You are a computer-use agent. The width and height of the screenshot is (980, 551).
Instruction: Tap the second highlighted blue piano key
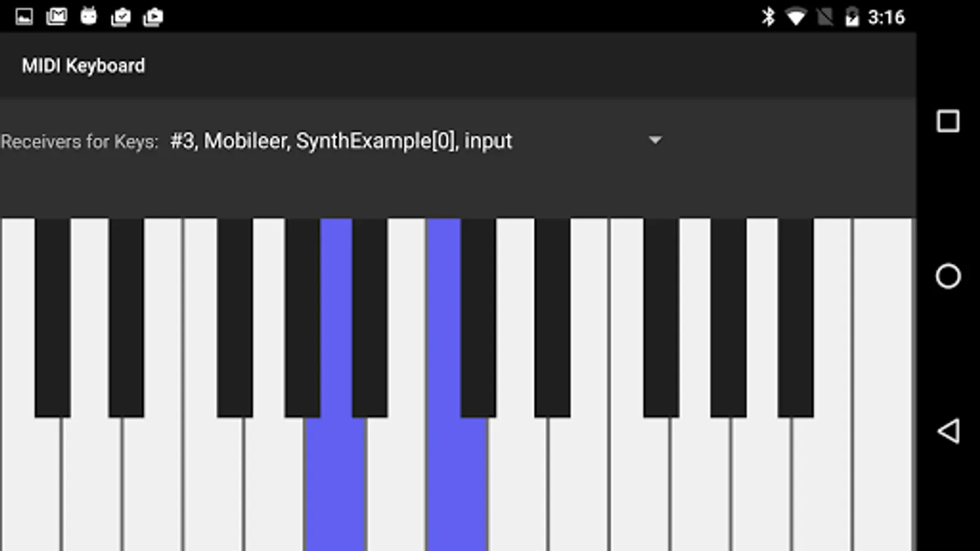(457, 484)
